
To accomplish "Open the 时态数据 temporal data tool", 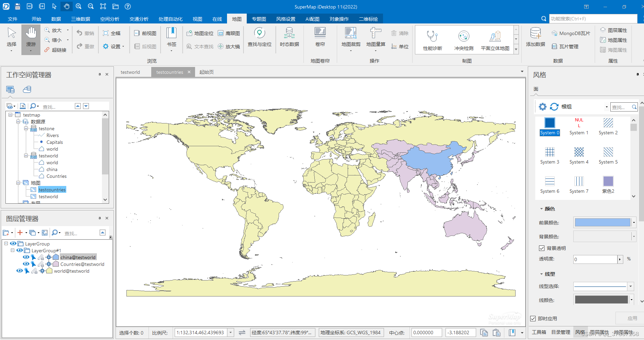I will pyautogui.click(x=289, y=37).
